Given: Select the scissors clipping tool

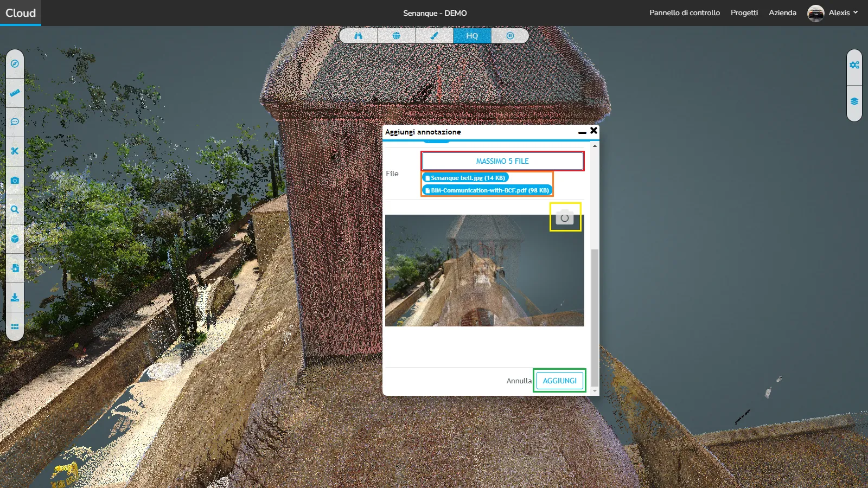Looking at the screenshot, I should [15, 151].
